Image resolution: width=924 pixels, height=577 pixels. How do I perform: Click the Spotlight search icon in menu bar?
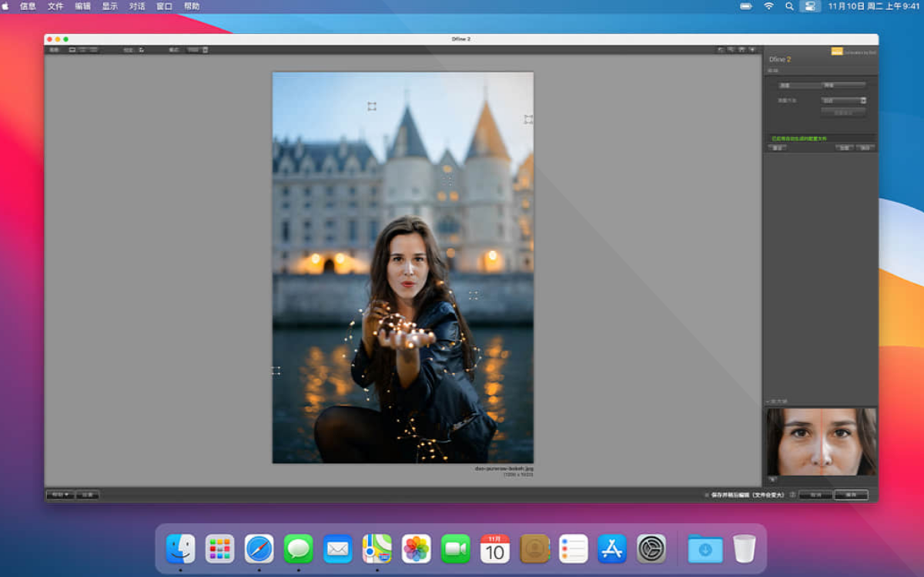pyautogui.click(x=789, y=5)
